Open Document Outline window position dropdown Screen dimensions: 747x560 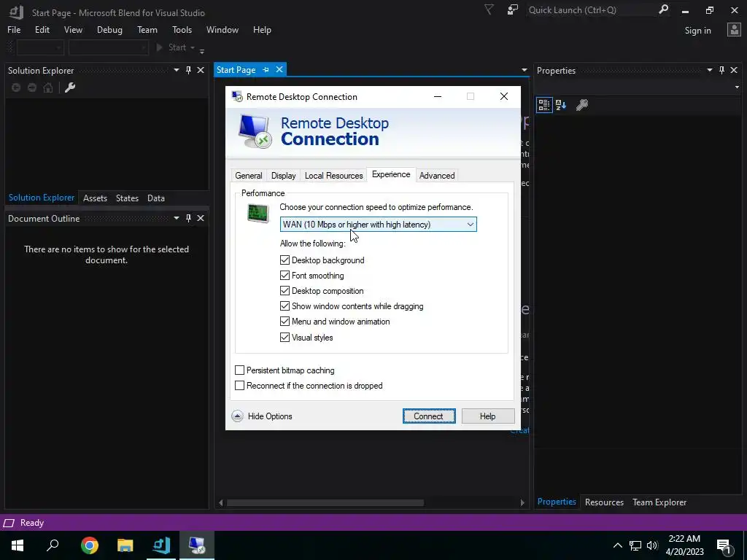point(177,218)
